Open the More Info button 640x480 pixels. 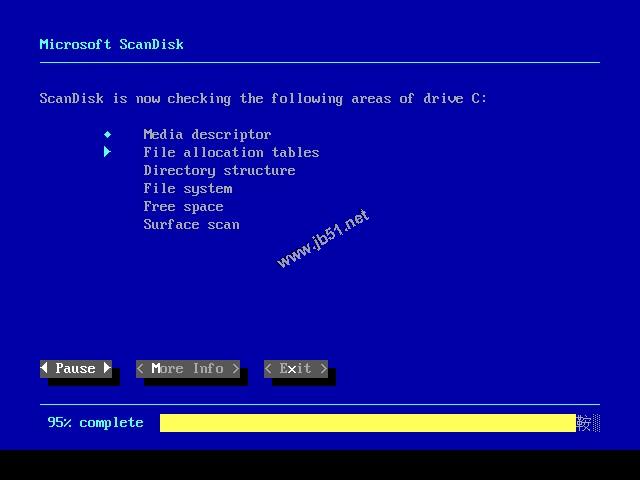pyautogui.click(x=188, y=369)
